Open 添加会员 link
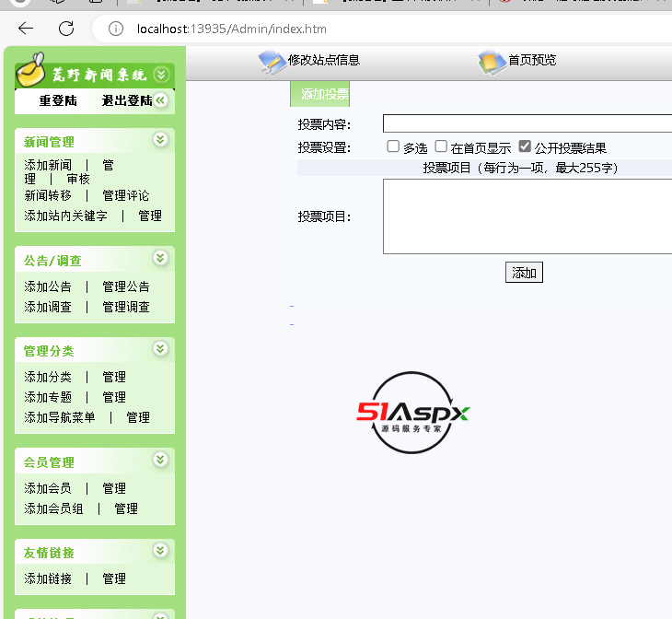The height and width of the screenshot is (619, 672). [x=48, y=488]
